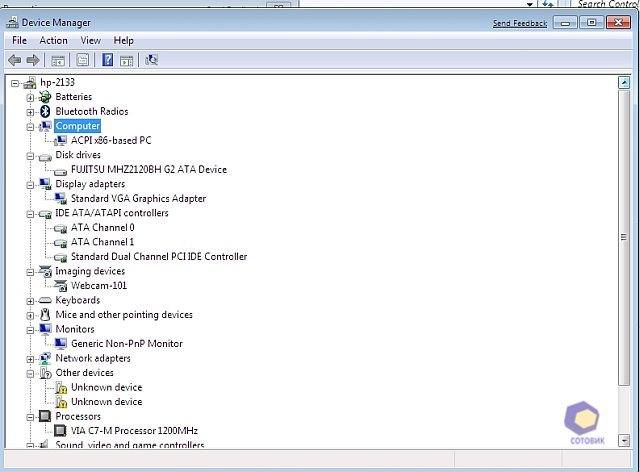The height and width of the screenshot is (472, 640).
Task: Click the blue Help question-mark toolbar icon
Action: click(x=107, y=60)
